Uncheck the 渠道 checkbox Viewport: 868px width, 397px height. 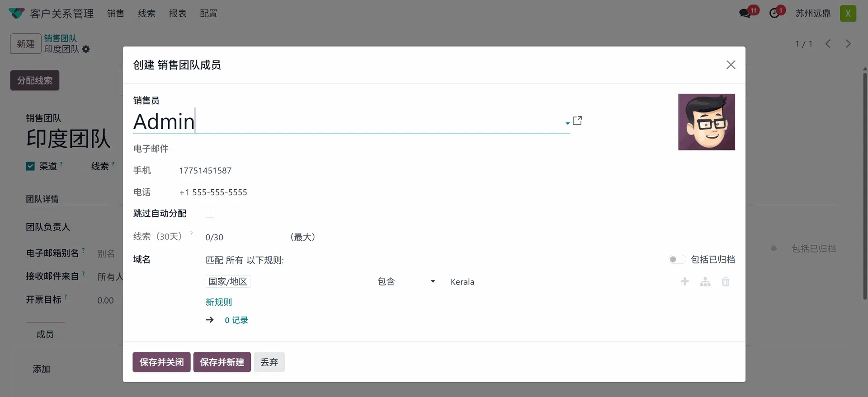tap(30, 166)
